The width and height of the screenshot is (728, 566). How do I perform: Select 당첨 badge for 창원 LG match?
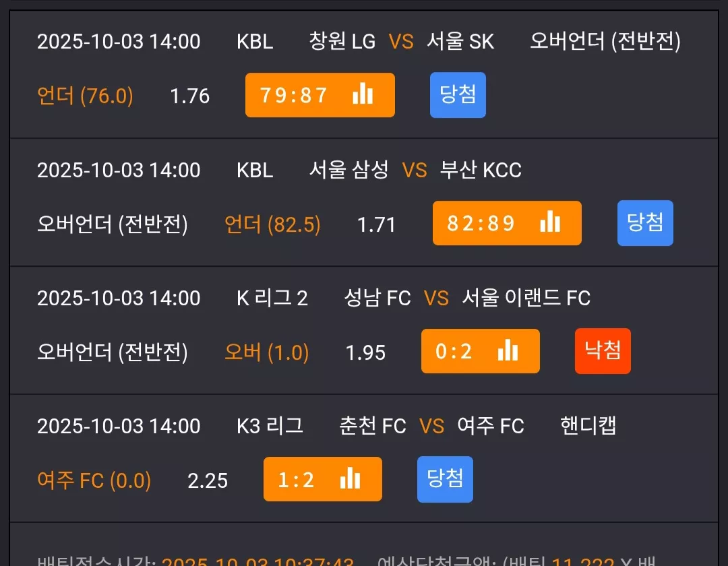coord(458,95)
